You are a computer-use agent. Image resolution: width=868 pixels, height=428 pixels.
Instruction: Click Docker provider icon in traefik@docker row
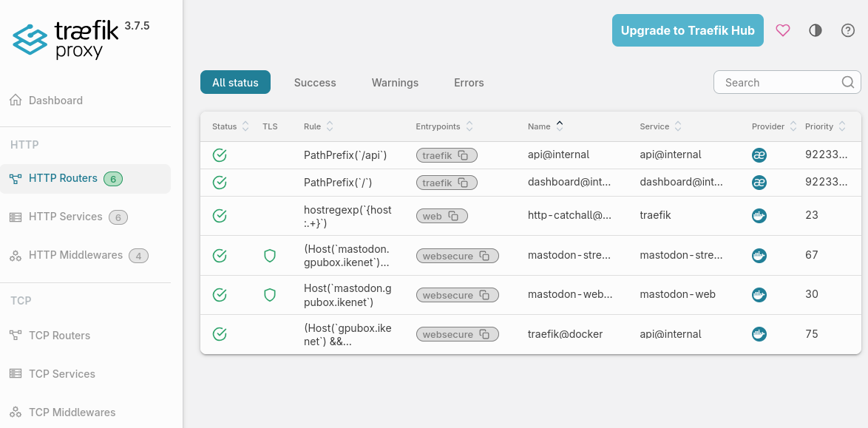759,334
